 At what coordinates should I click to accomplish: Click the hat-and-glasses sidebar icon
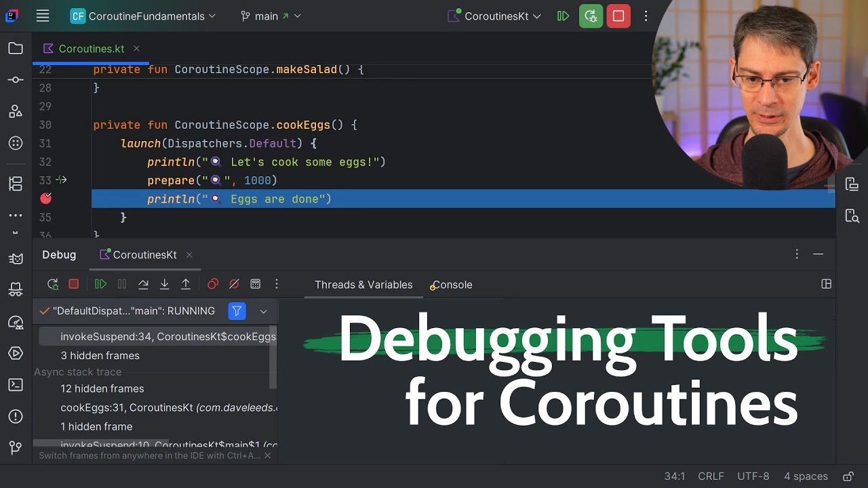(15, 290)
